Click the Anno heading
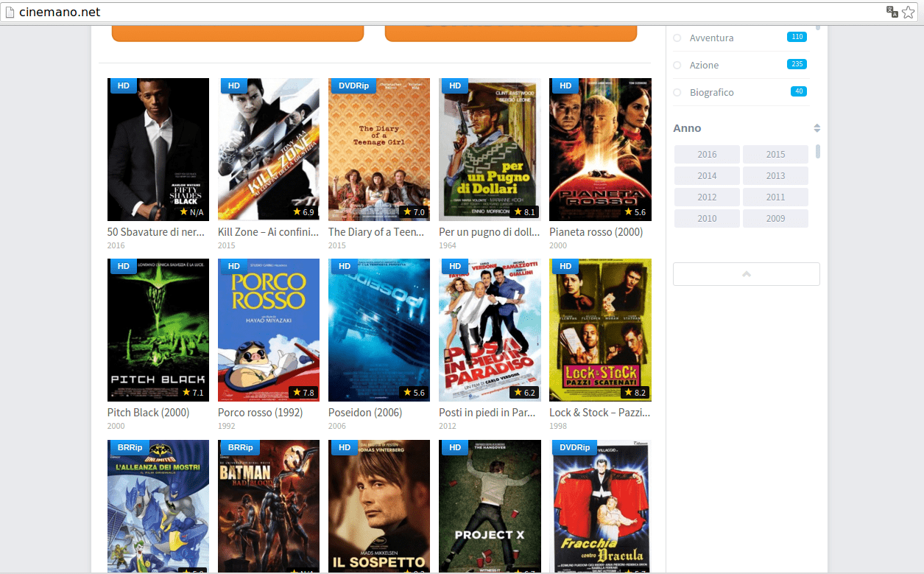The width and height of the screenshot is (924, 574). [x=687, y=128]
